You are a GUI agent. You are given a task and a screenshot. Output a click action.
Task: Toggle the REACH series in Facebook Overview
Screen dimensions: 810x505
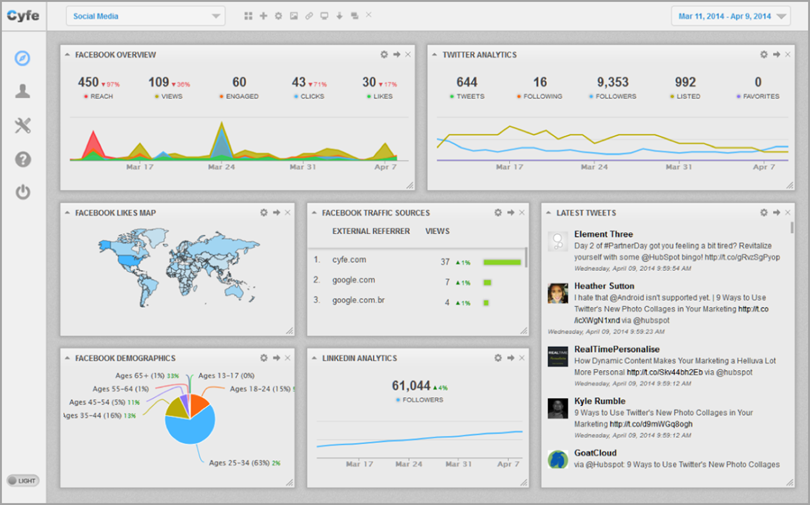tap(98, 97)
